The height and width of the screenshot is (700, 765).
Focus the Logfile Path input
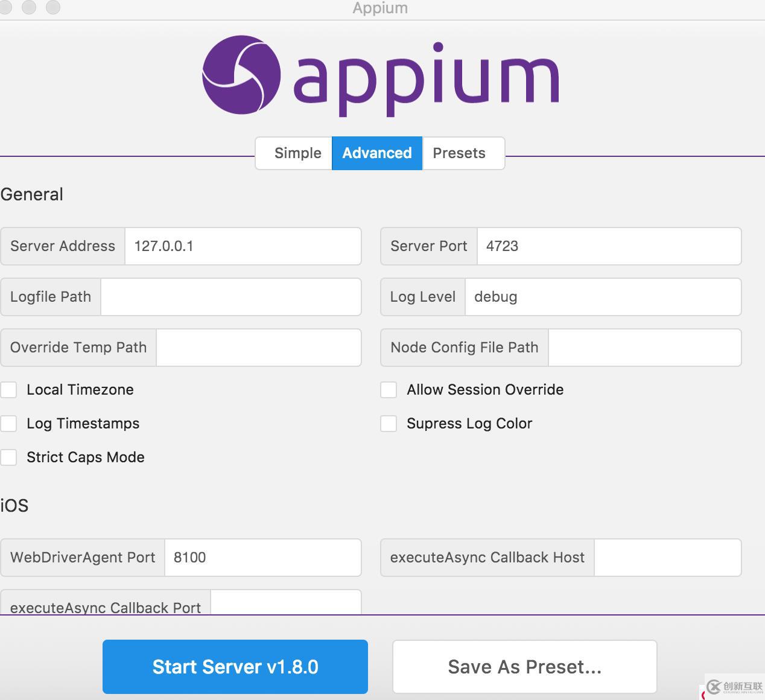point(230,297)
